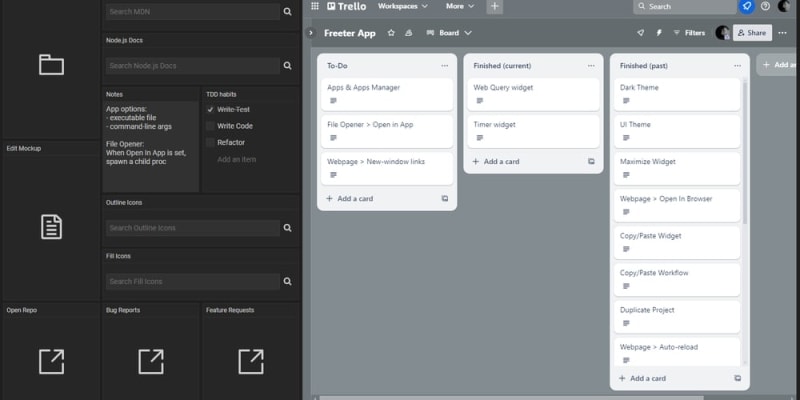Open the Trello help question-mark icon

pos(765,6)
